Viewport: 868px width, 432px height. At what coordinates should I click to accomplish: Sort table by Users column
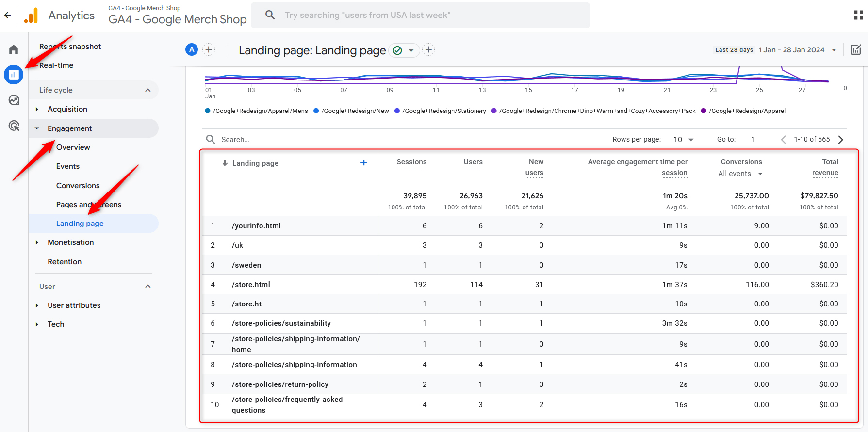click(473, 162)
